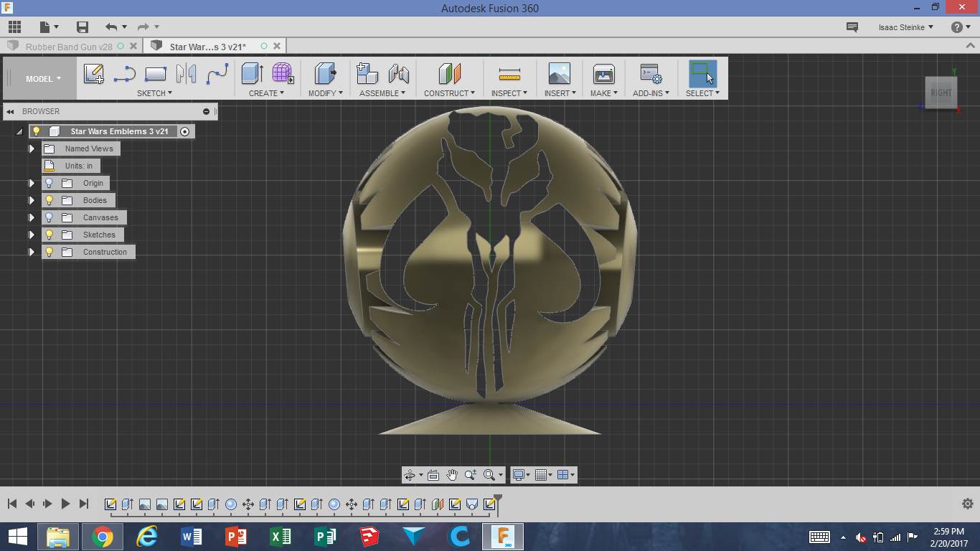The width and height of the screenshot is (980, 551).
Task: Open the comments speech bubble icon
Action: click(852, 27)
